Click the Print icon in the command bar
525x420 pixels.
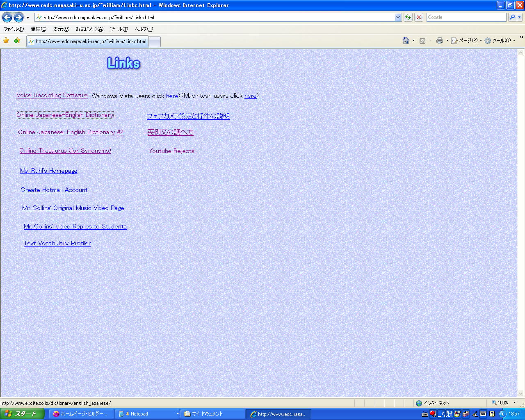click(440, 41)
